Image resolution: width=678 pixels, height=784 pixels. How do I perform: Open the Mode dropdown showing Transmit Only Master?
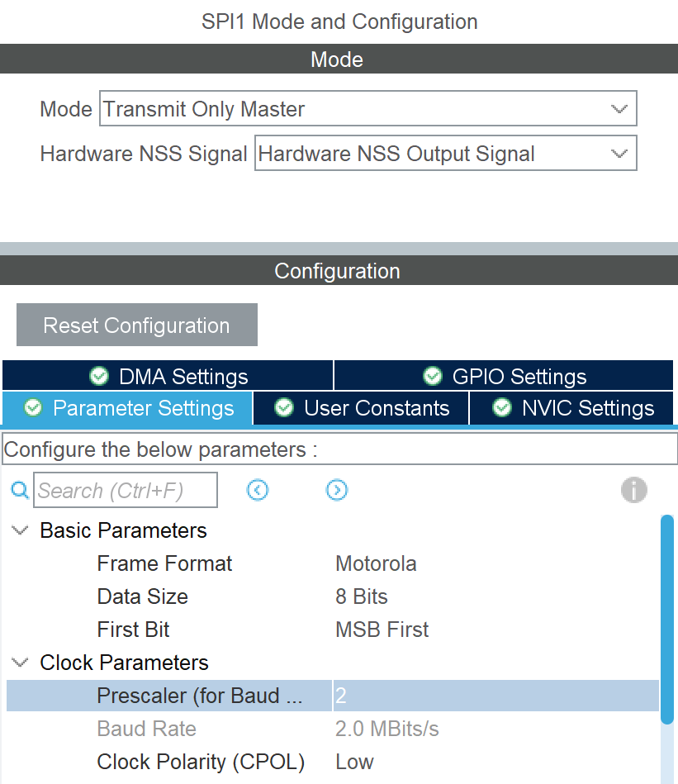(x=368, y=108)
